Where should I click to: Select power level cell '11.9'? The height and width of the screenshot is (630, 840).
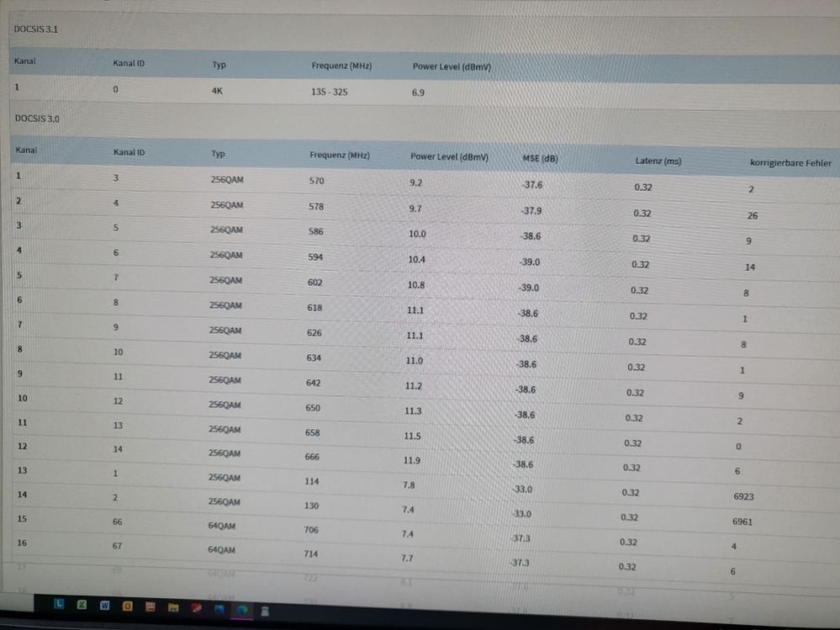click(411, 460)
